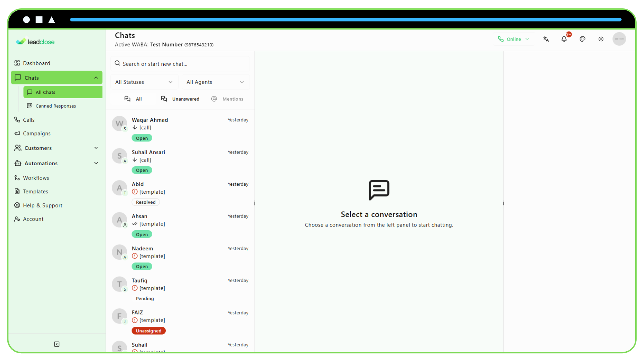This screenshot has width=644, height=362.
Task: Open the notifications bell with 9+ badge
Action: [x=564, y=39]
